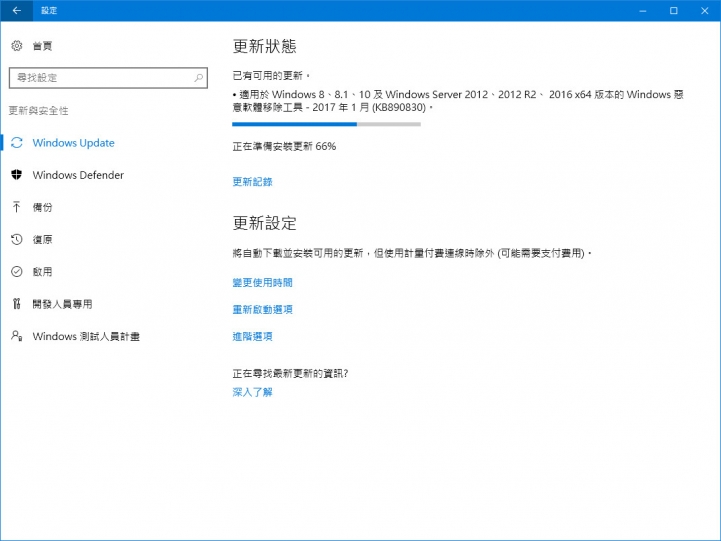Click the Home gear icon
This screenshot has width=721, height=541.
click(17, 46)
